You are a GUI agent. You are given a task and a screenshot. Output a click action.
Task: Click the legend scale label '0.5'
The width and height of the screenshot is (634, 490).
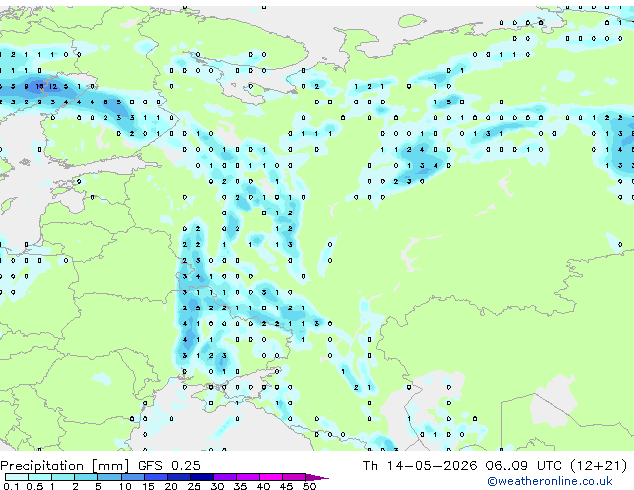tap(35, 486)
